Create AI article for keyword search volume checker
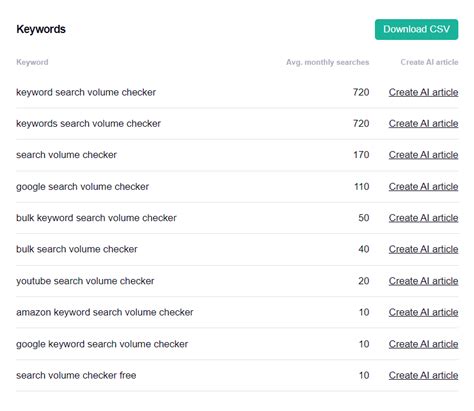 423,92
